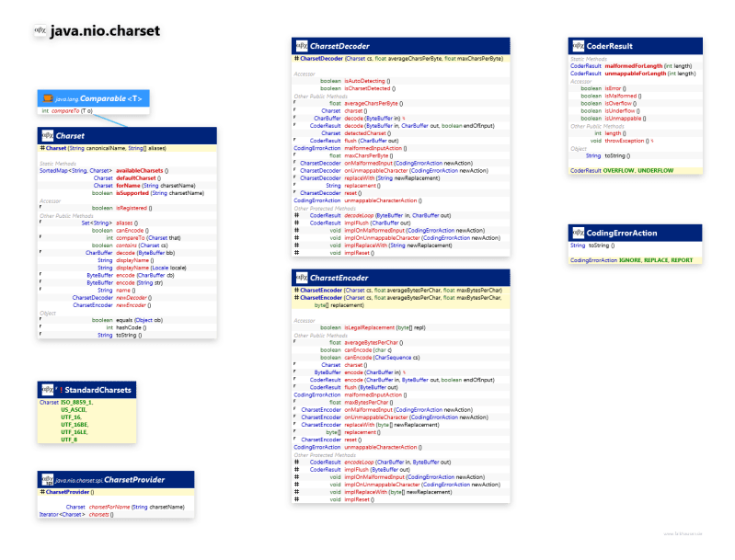Click contains method in Charset
Image resolution: width=735 pixels, height=560 pixels.
click(x=126, y=246)
